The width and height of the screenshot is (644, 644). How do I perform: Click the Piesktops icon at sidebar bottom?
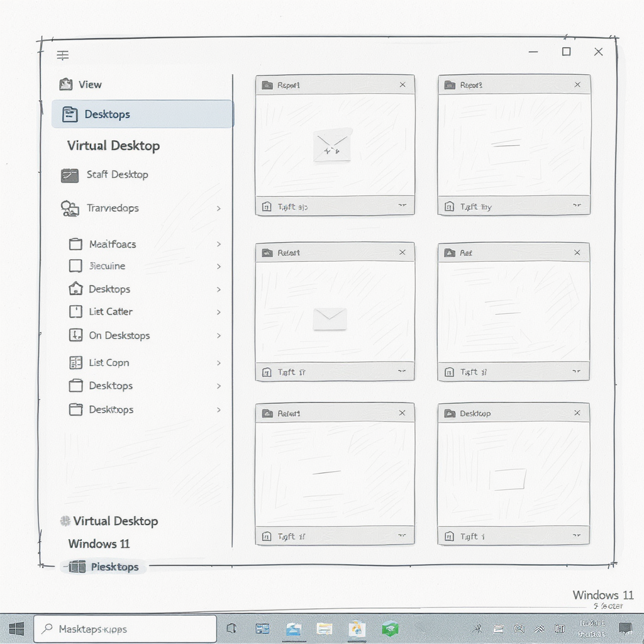coord(77,567)
